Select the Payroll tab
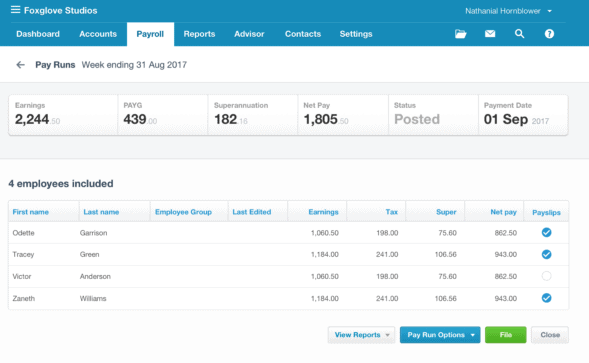 (x=150, y=34)
